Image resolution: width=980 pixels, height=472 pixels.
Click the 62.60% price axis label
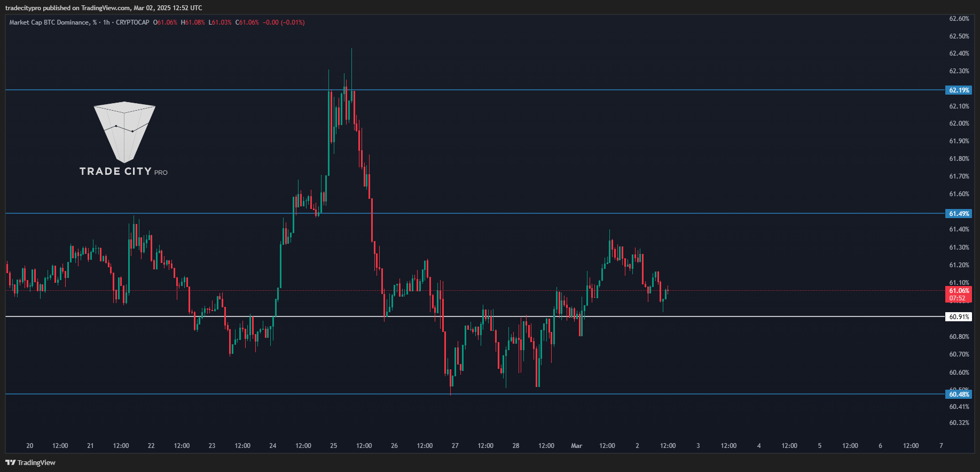pyautogui.click(x=959, y=19)
